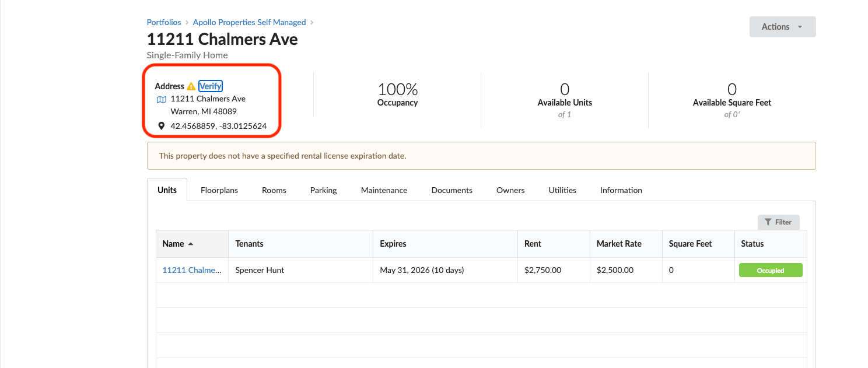Click the Filter button

click(x=778, y=222)
